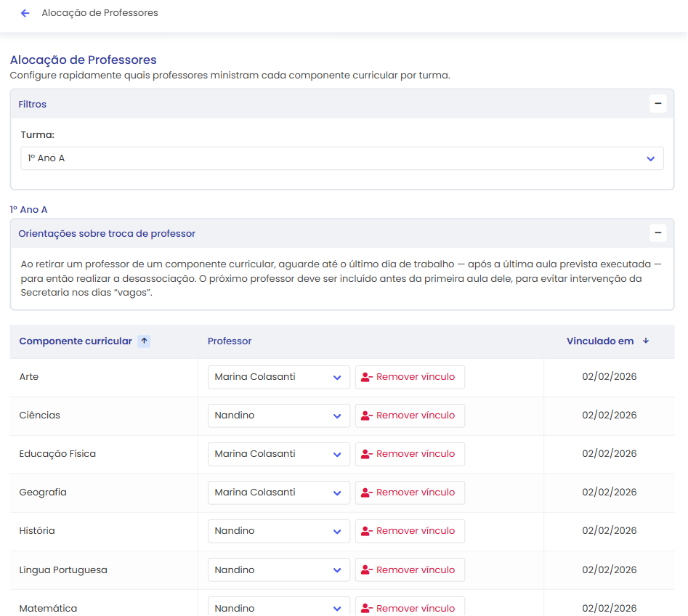Open the Turma dropdown showing 1º Ano A
The image size is (688, 616).
(x=341, y=158)
